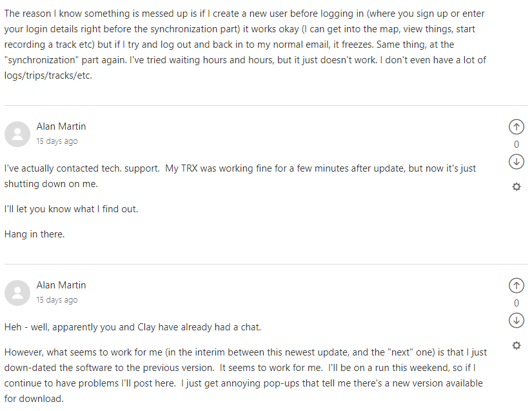
Task: Click the "I'll let you know" sentence
Action: (x=71, y=209)
